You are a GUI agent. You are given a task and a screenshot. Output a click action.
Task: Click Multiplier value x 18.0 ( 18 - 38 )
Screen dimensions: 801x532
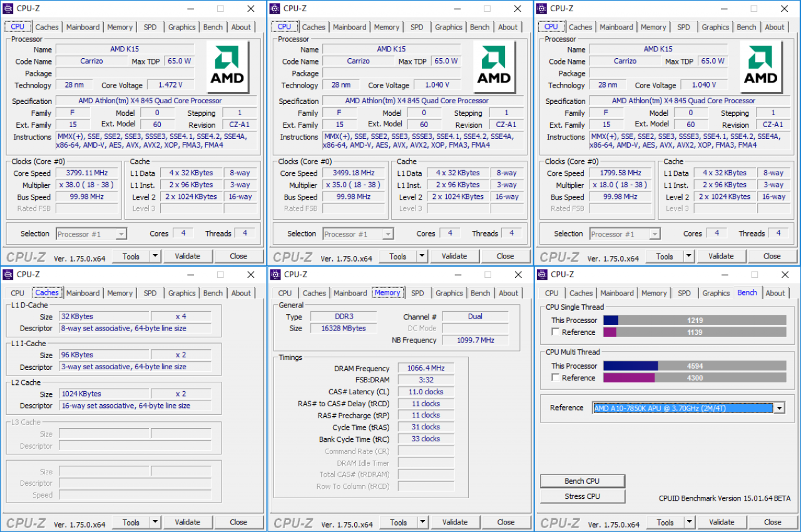coord(620,185)
